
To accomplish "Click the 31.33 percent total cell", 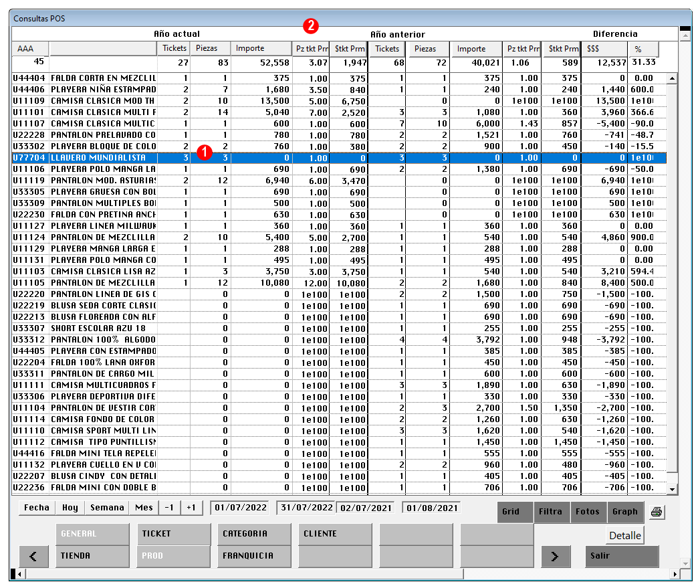I will point(643,62).
